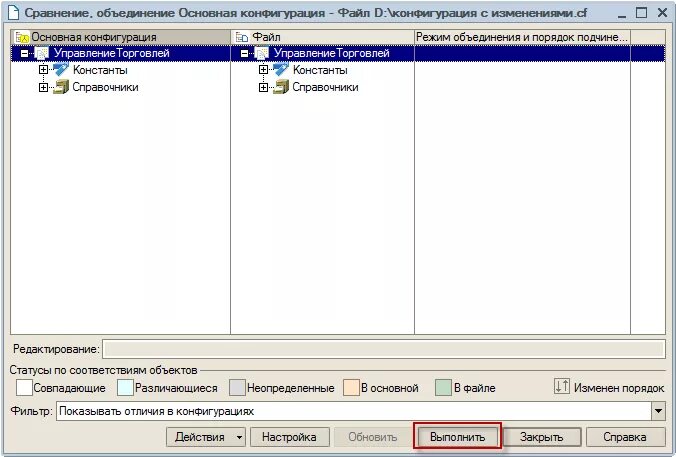676x457 pixels.
Task: Click the Изменен порядок arrows icon
Action: click(562, 386)
